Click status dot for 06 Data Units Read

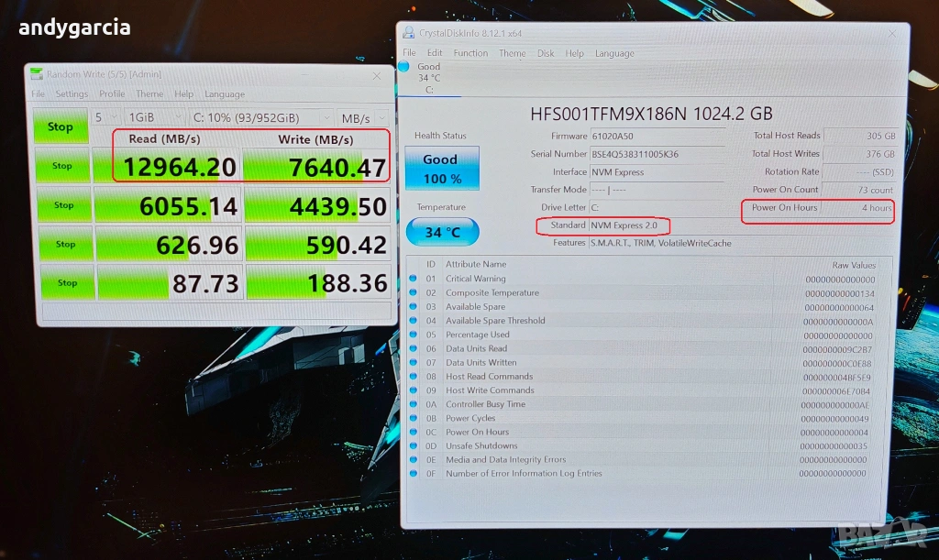[x=413, y=348]
